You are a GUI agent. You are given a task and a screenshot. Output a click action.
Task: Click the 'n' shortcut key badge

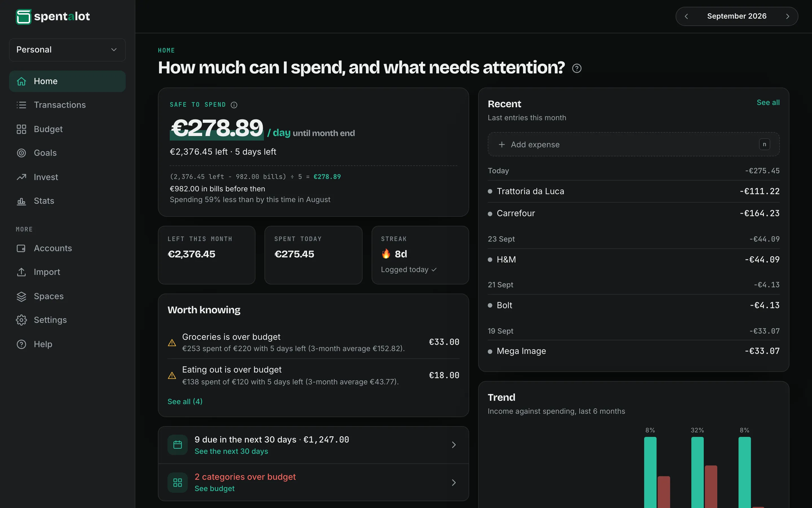pyautogui.click(x=764, y=144)
